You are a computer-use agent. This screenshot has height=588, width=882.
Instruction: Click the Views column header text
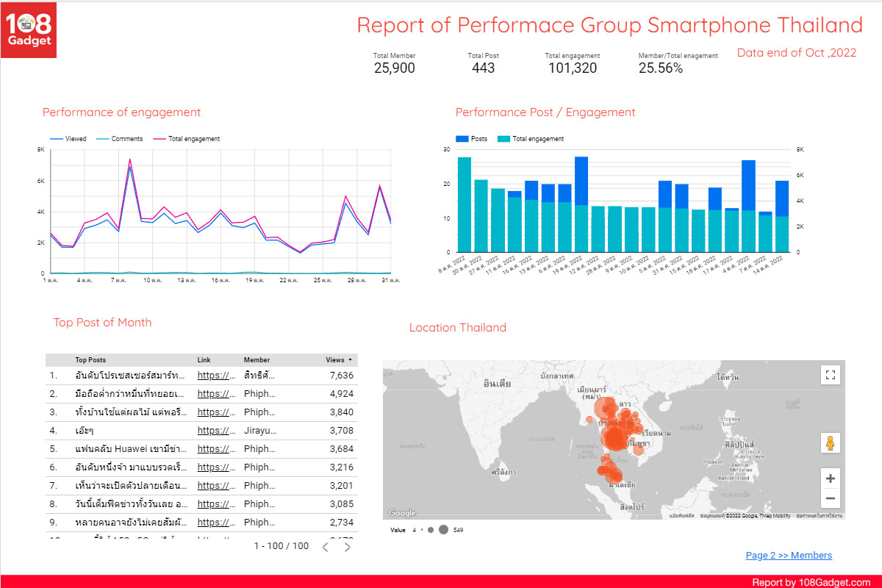click(x=335, y=360)
